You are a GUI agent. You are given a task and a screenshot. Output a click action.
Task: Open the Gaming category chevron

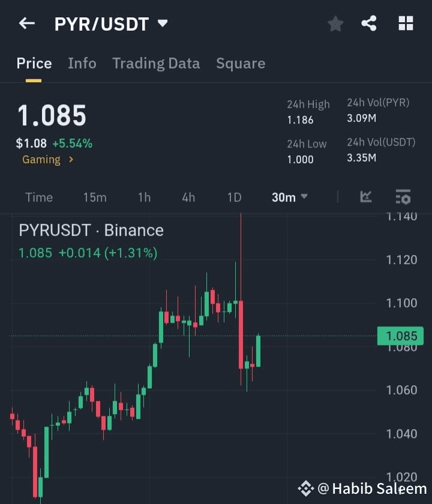pos(71,160)
